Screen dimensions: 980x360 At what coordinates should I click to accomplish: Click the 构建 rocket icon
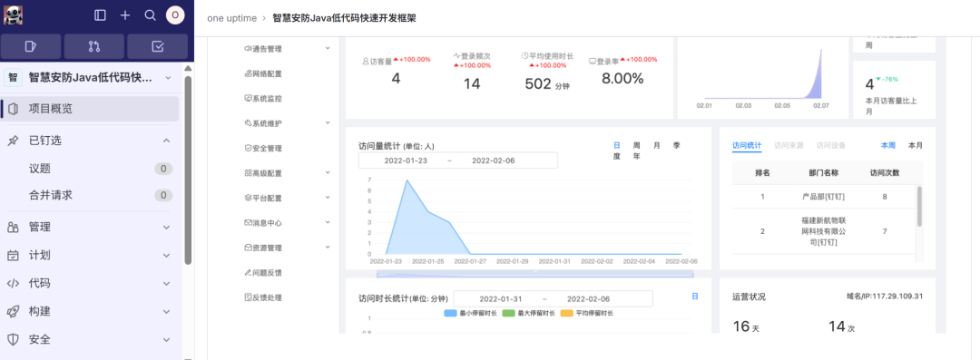13,312
